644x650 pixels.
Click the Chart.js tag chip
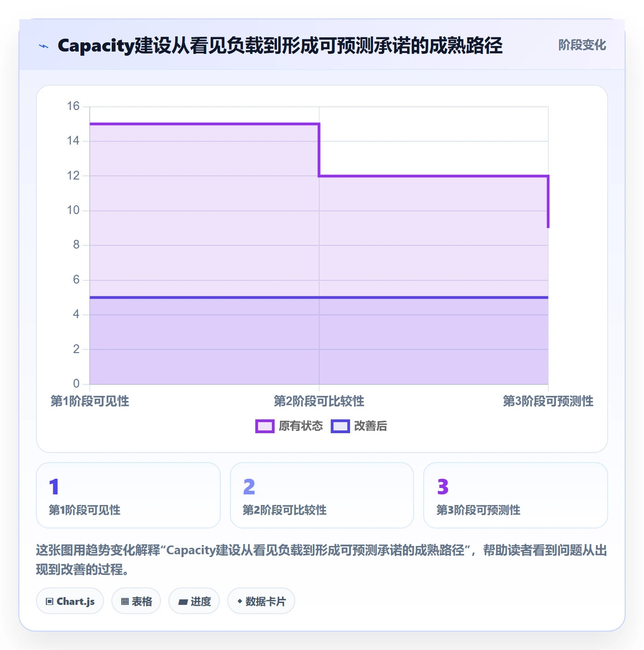coord(70,601)
